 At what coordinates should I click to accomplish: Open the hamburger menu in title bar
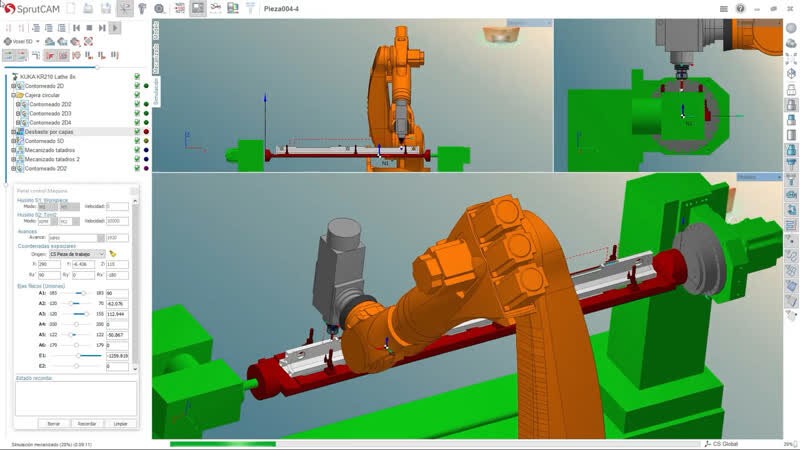[723, 9]
